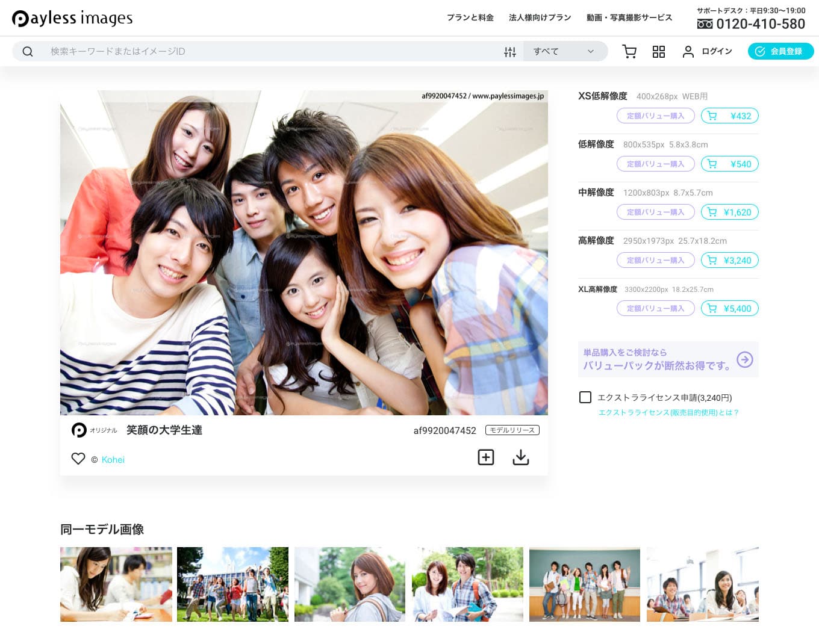Go to 動画・写真撮影サービス page
This screenshot has width=819, height=644.
pyautogui.click(x=629, y=17)
